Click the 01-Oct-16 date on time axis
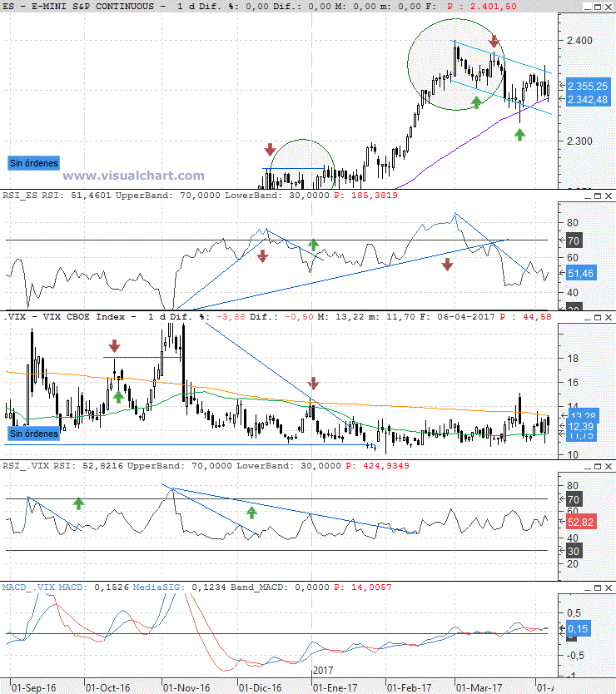Screen dimensions: 616x694 coord(107,688)
